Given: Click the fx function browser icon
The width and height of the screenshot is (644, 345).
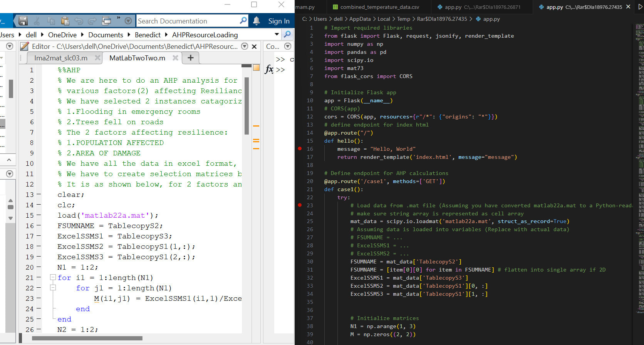Looking at the screenshot, I should point(269,70).
